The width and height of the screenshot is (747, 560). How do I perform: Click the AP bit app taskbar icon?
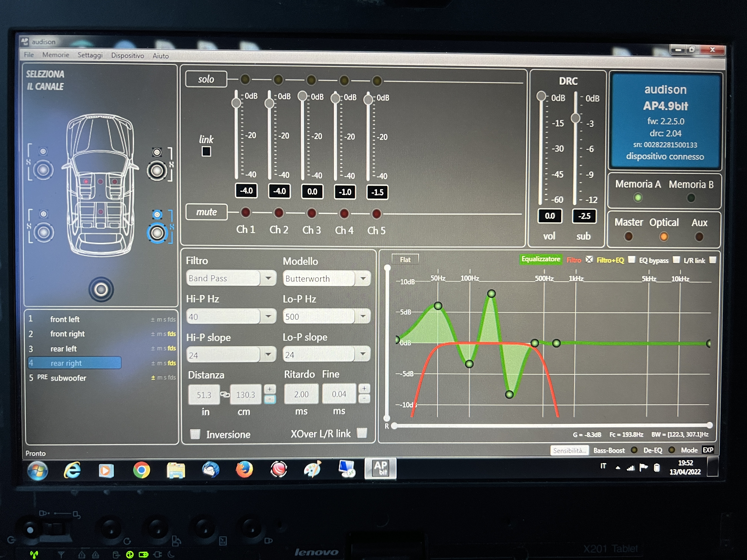[380, 469]
